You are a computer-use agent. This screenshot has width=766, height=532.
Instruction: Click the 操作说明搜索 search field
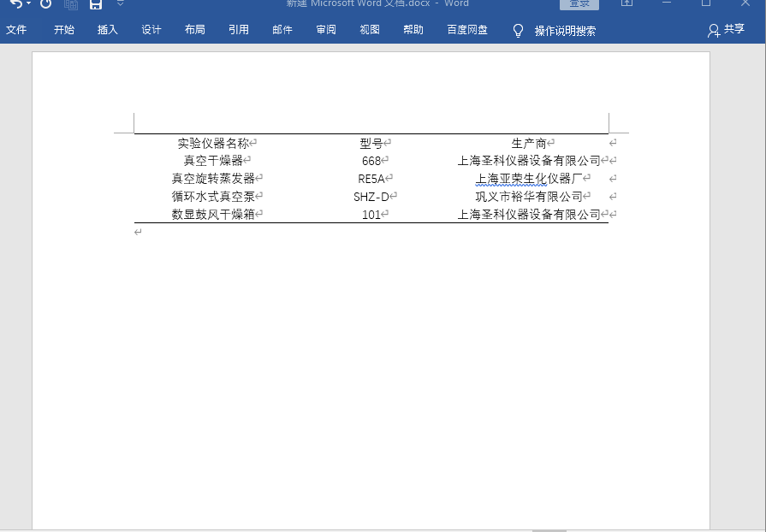click(x=565, y=31)
